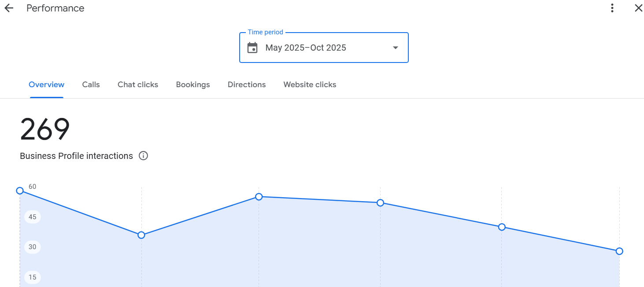Click the calendar icon in Time period

(x=252, y=48)
